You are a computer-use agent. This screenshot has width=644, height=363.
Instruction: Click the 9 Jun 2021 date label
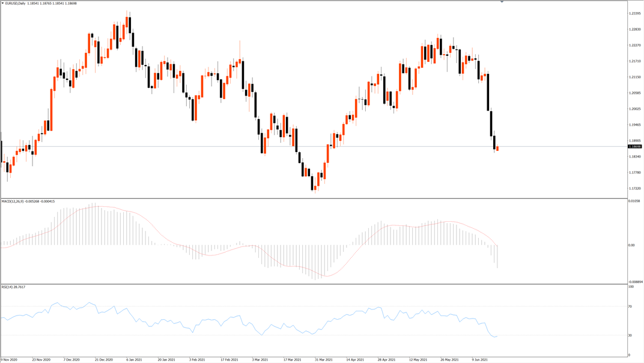480,360
